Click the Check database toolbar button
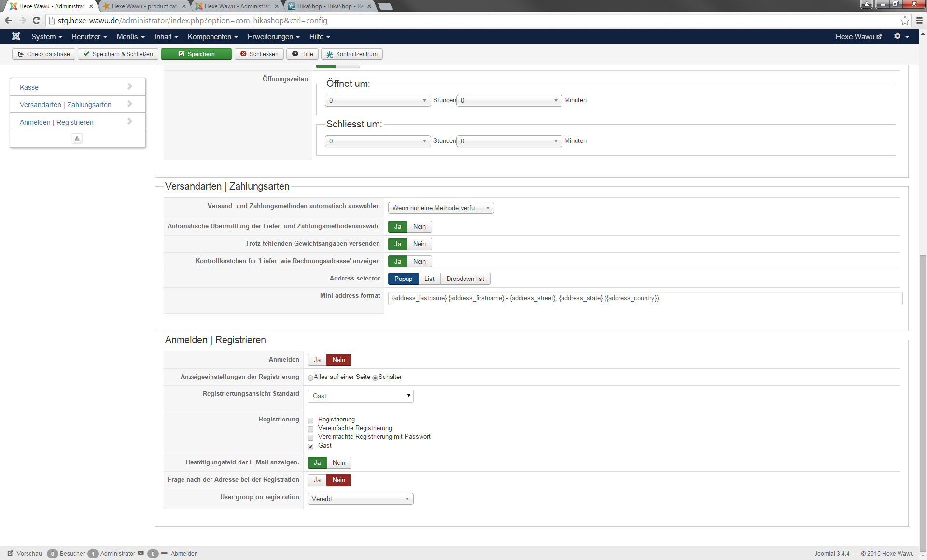Screen dimensions: 927x560 (43, 54)
